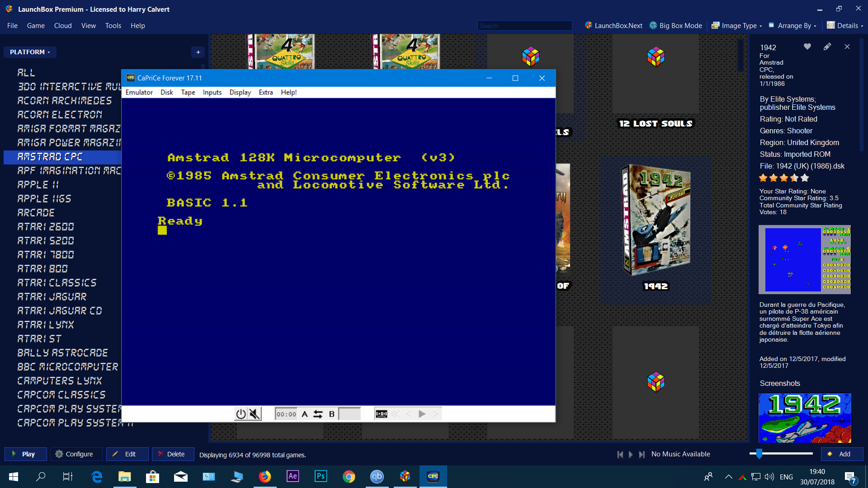868x488 pixels.
Task: Click tape play button in CaPriCe
Action: click(422, 414)
